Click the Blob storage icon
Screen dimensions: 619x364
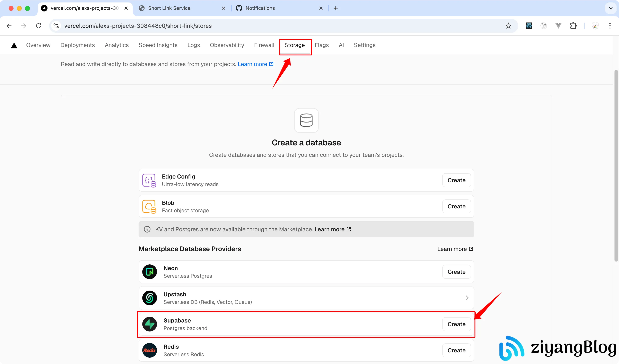pyautogui.click(x=149, y=206)
